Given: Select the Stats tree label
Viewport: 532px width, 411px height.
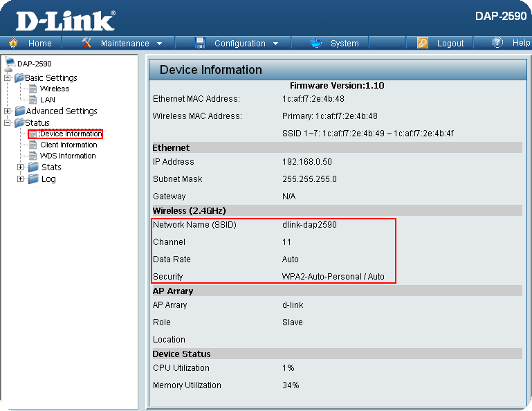Looking at the screenshot, I should pos(51,167).
